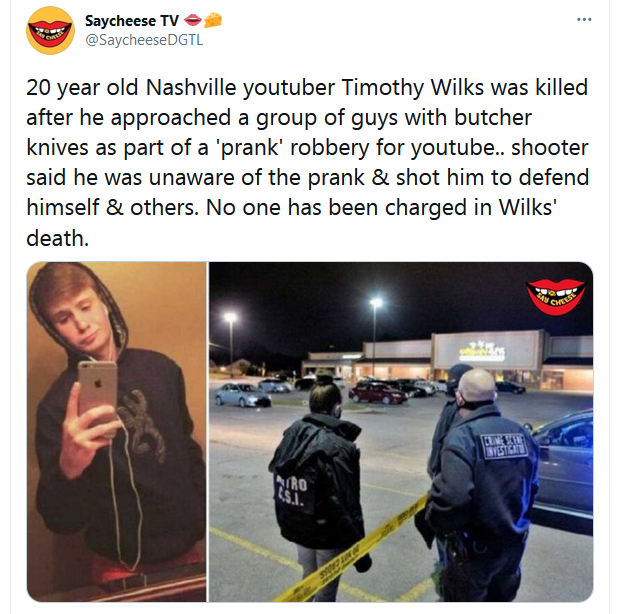The width and height of the screenshot is (623, 614).
Task: Click the Apple logo on the gold iPhone
Action: pyautogui.click(x=98, y=384)
